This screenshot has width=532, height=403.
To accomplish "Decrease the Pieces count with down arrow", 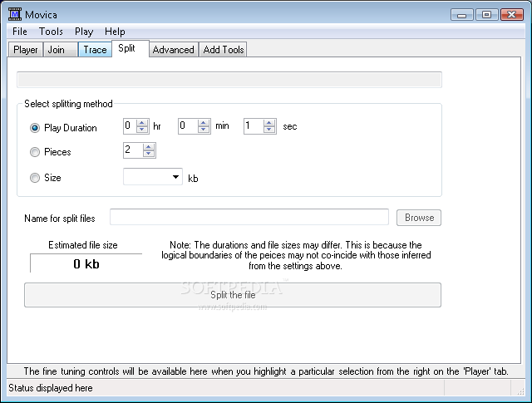I will pos(149,154).
